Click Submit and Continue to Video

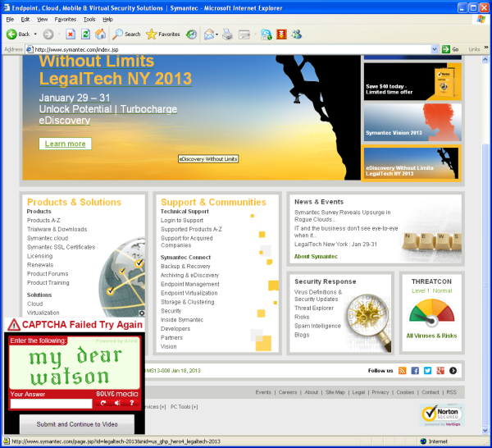point(77,424)
